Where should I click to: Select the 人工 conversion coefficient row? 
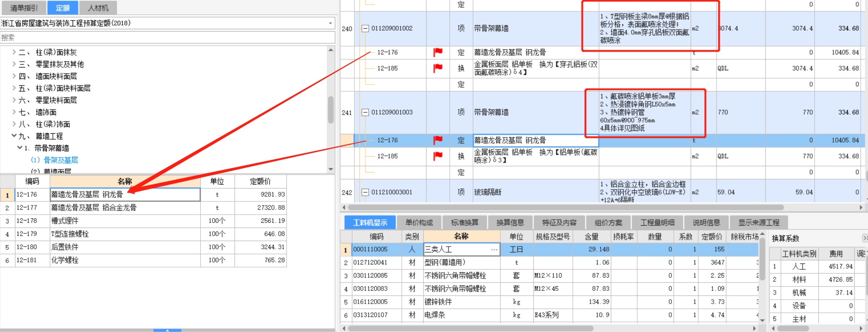pyautogui.click(x=816, y=267)
